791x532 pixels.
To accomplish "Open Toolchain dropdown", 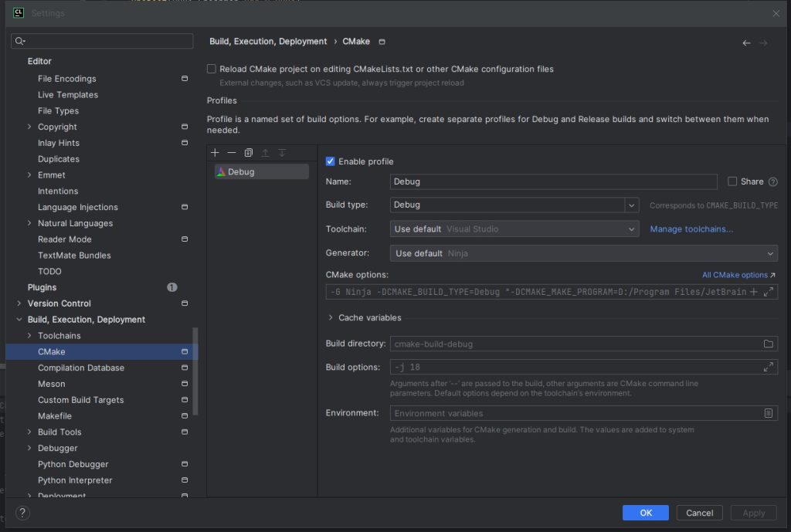I will click(x=514, y=229).
